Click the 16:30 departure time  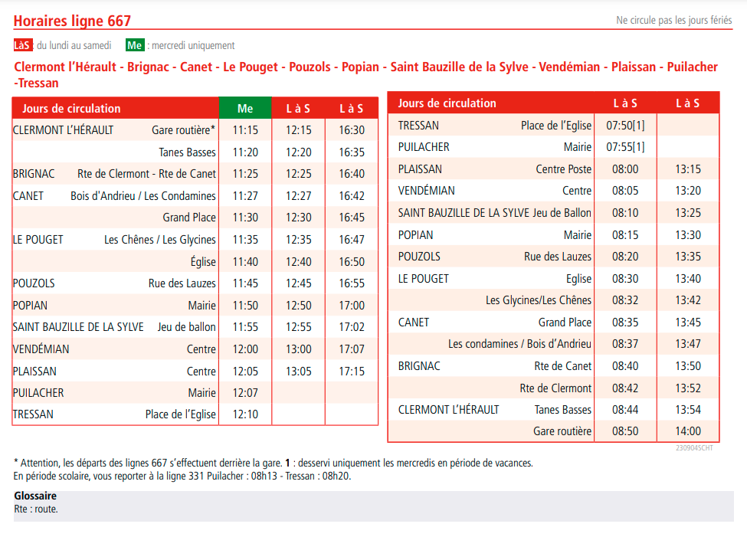point(352,130)
